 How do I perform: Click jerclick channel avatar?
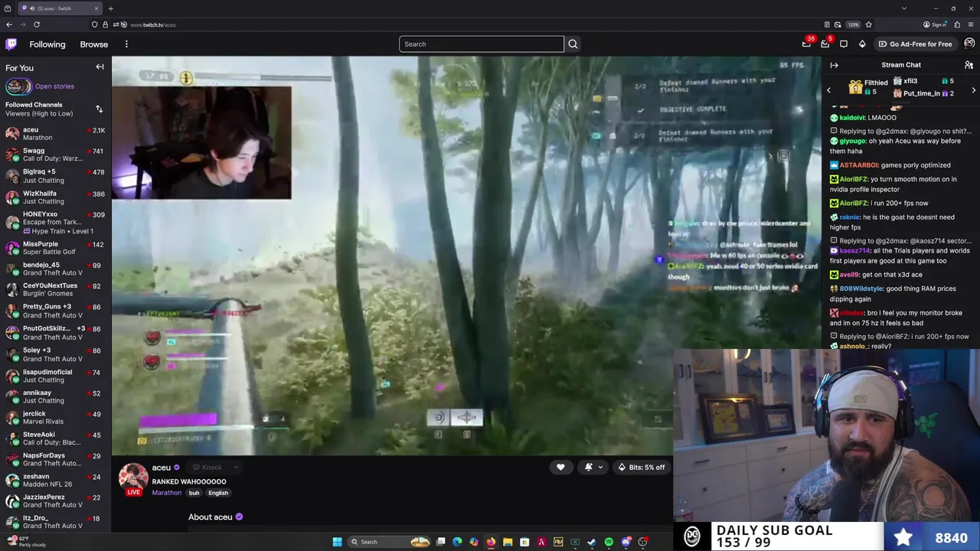click(x=12, y=418)
